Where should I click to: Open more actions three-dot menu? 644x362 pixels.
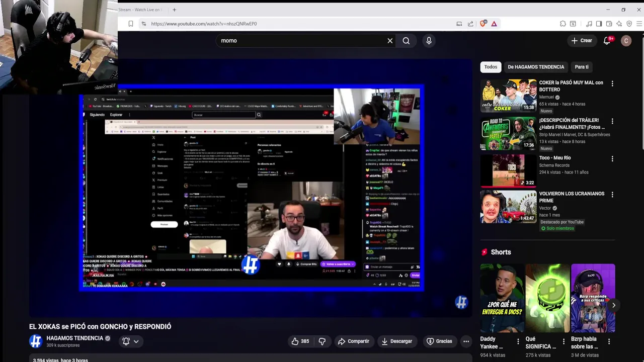[x=466, y=341]
